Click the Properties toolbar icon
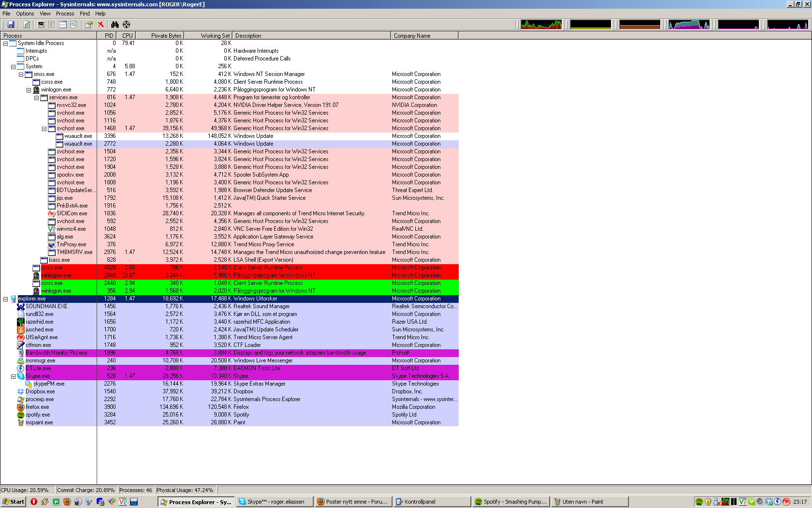 (89, 25)
